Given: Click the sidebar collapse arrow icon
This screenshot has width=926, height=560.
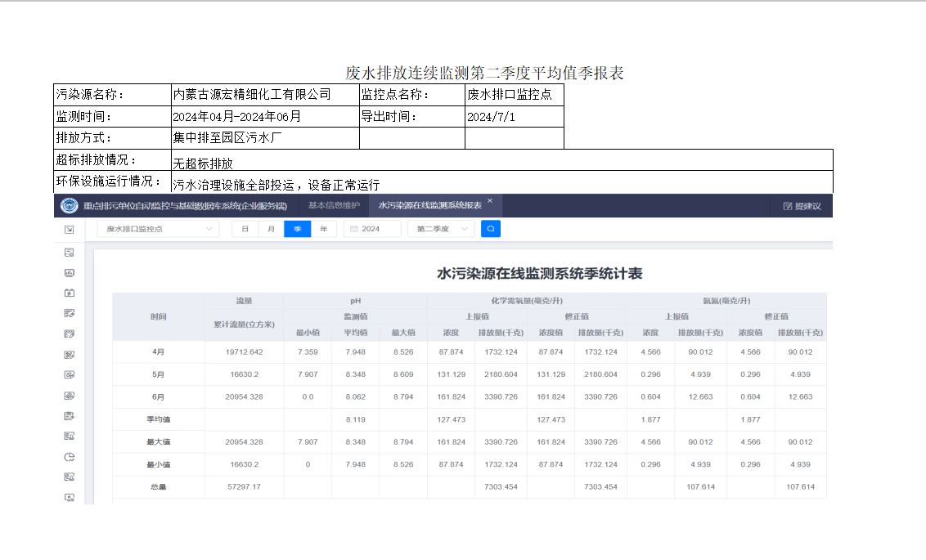Looking at the screenshot, I should [x=69, y=230].
